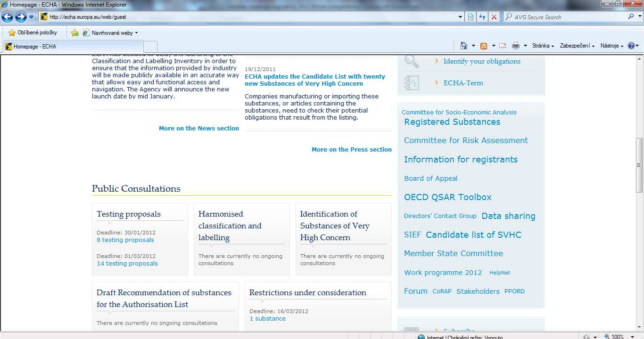This screenshot has height=339, width=644.
Task: Click Committee for Socio-Economic Analysis tag
Action: (459, 112)
